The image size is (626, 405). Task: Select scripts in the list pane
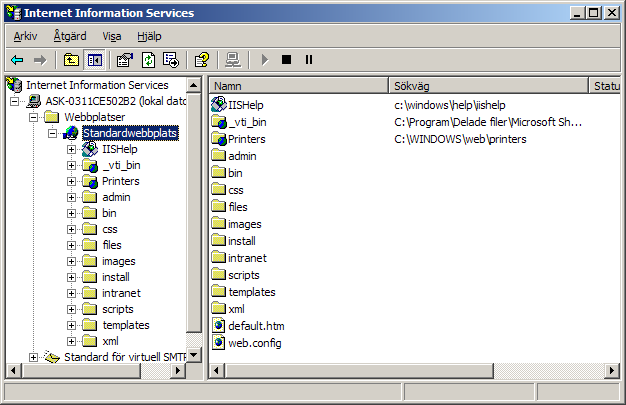pyautogui.click(x=244, y=275)
